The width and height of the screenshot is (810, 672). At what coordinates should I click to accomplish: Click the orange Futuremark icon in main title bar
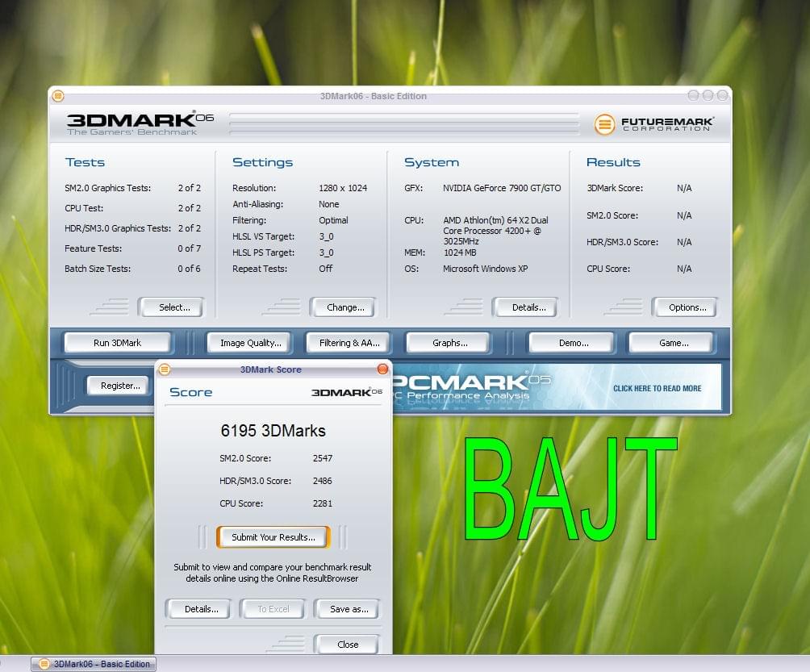tap(58, 96)
